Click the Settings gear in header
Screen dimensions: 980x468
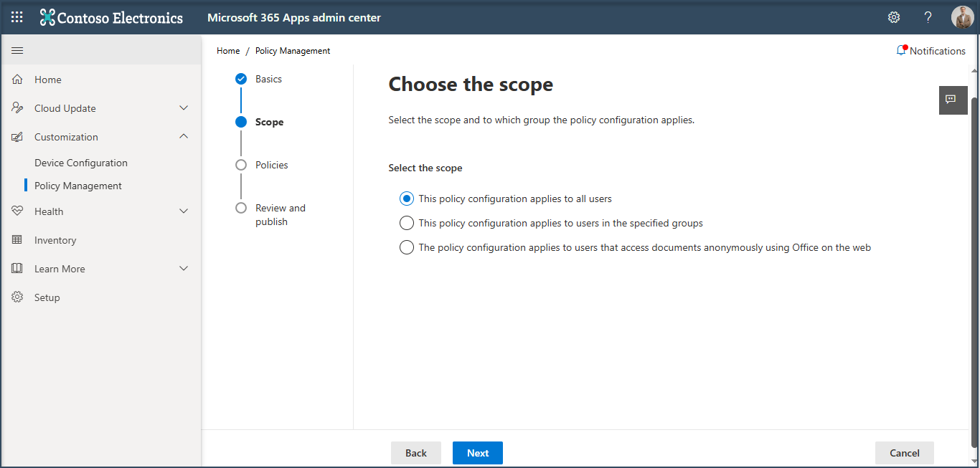click(x=894, y=17)
